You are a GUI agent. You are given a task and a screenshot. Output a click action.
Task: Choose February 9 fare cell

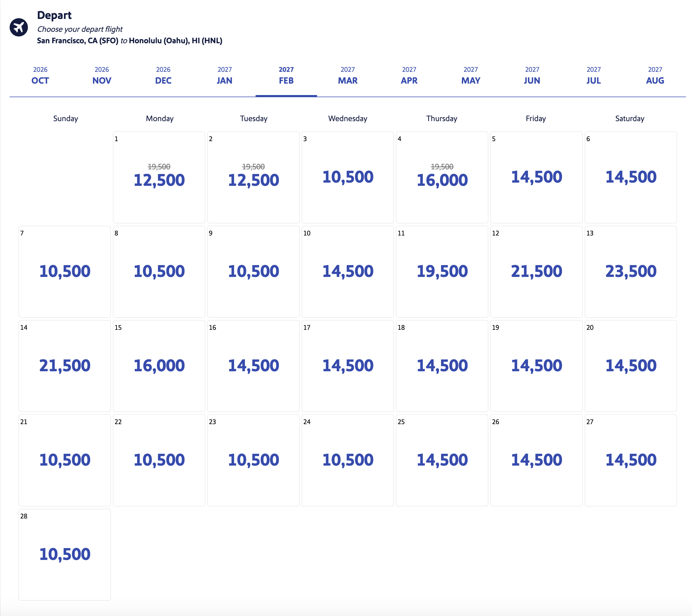(x=253, y=272)
